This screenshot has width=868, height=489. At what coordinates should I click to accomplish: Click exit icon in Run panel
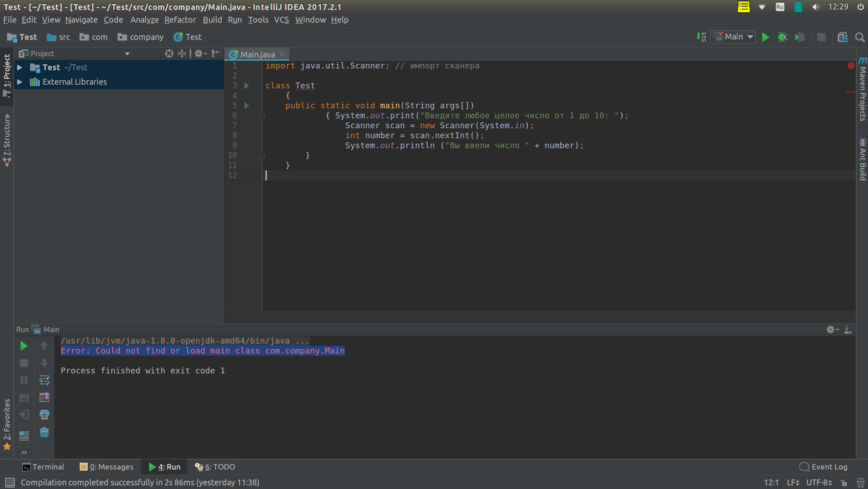point(24,415)
